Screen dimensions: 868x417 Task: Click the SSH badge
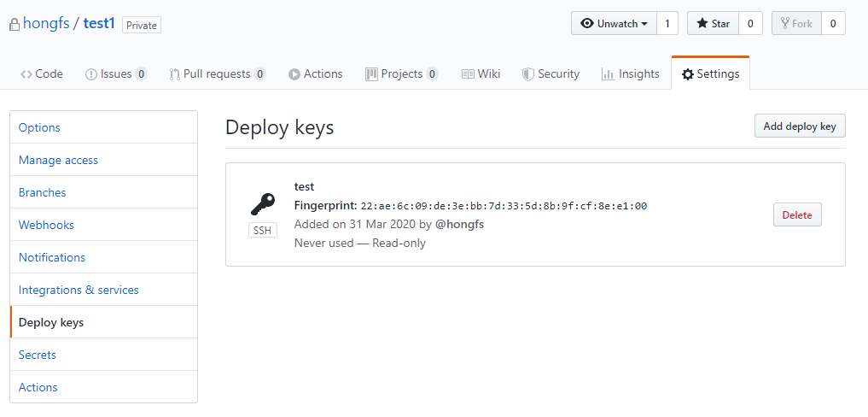coord(262,231)
